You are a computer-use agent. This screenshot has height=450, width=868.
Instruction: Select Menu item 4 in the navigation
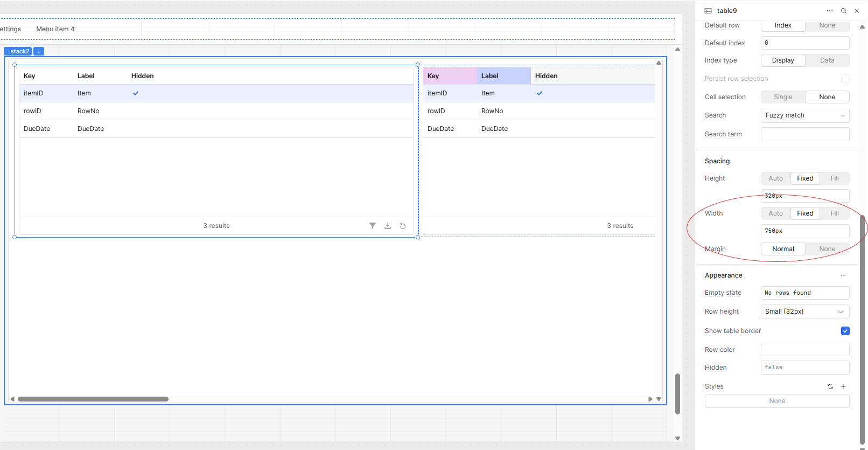click(x=55, y=29)
